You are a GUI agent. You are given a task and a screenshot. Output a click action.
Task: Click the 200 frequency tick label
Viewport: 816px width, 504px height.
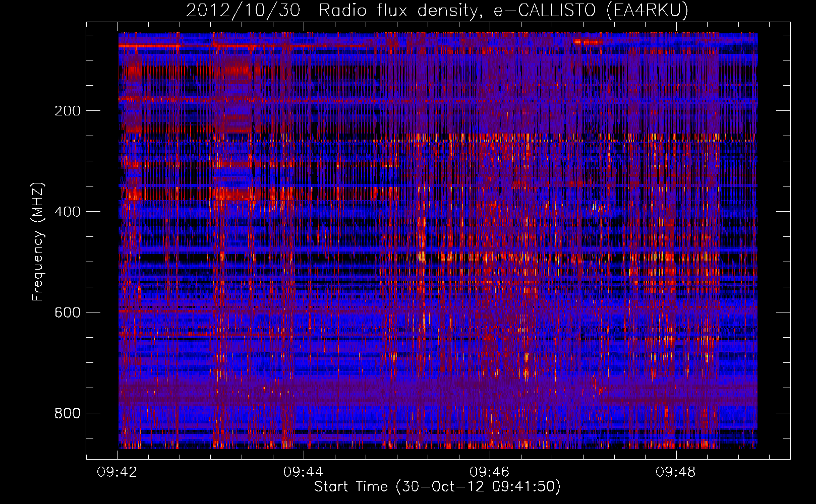[68, 111]
